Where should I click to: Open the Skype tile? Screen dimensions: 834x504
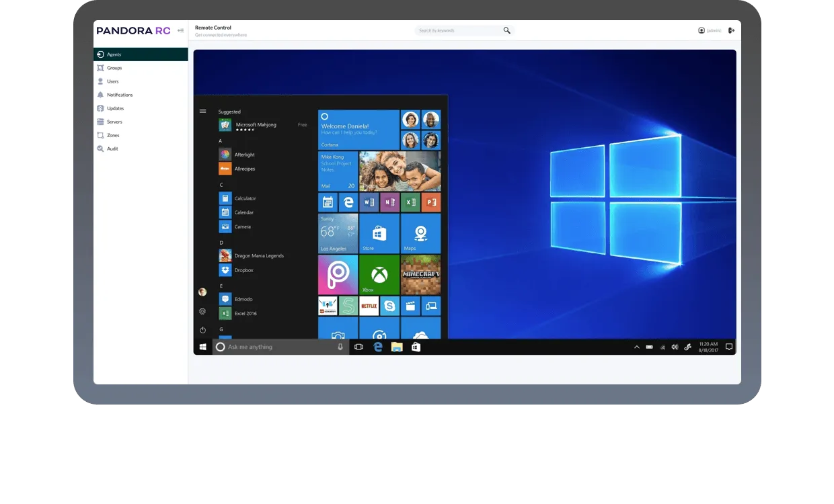coord(389,306)
